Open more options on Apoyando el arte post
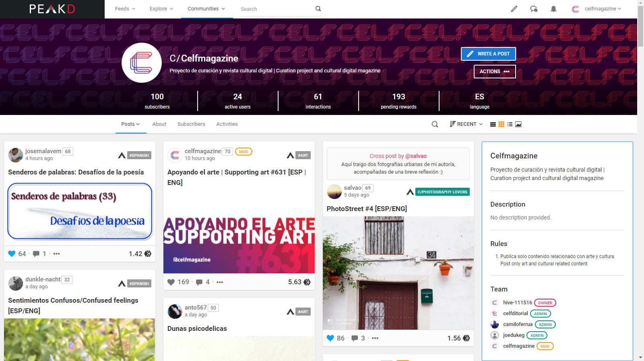 [219, 282]
